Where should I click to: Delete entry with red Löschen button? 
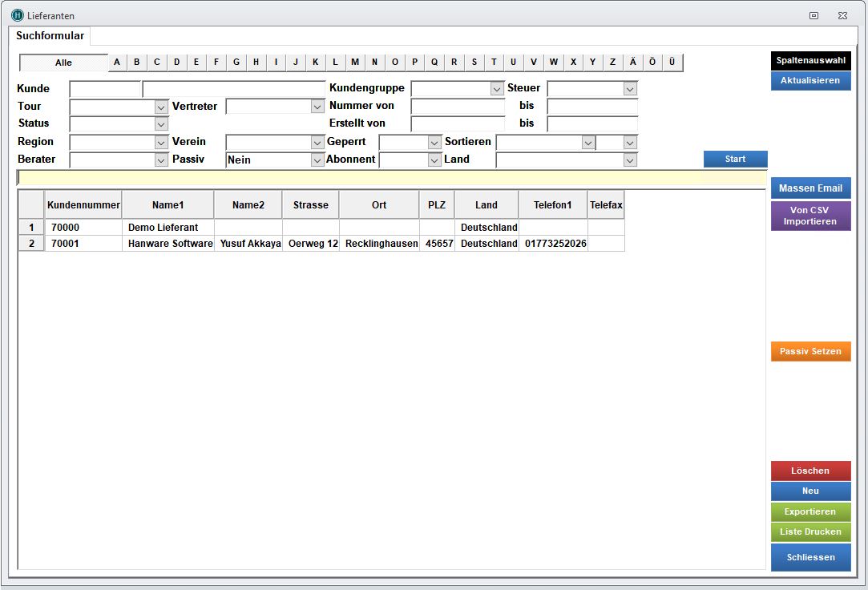(x=810, y=471)
